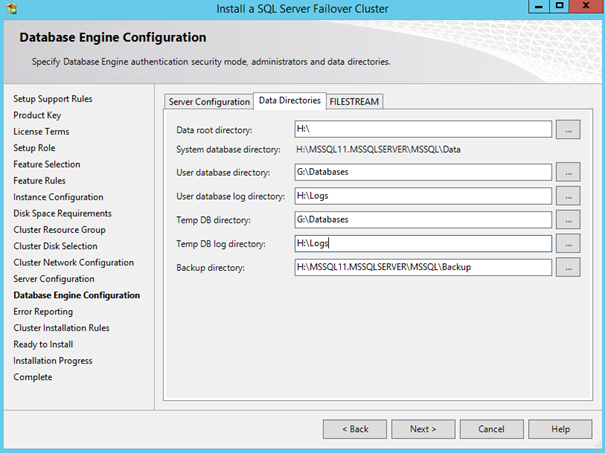This screenshot has height=453, width=605.
Task: Open the FILESTREAM tab
Action: [355, 101]
